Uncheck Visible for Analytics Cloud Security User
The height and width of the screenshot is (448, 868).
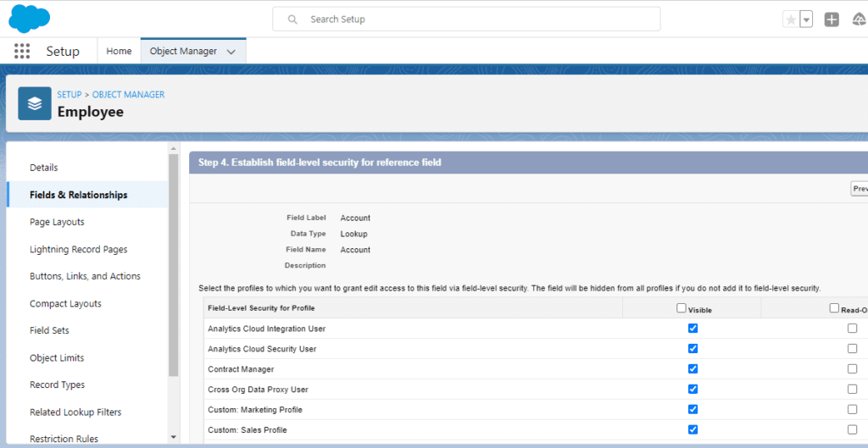[693, 349]
